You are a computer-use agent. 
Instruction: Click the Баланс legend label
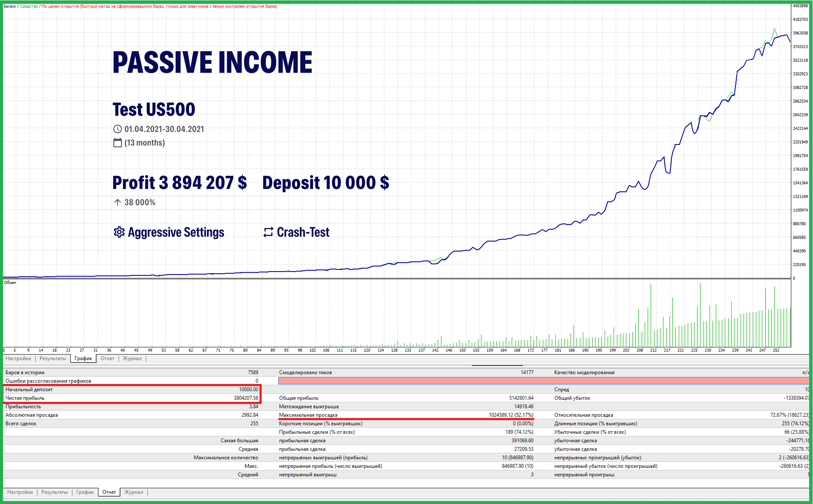(10, 6)
